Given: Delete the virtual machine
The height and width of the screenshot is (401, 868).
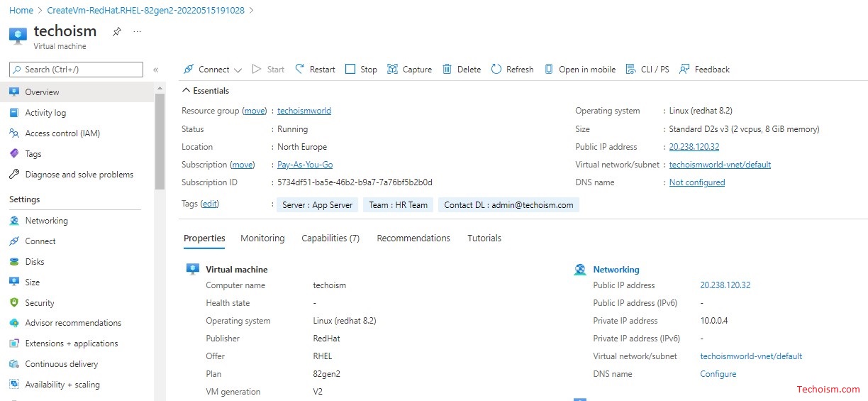Looking at the screenshot, I should [462, 70].
